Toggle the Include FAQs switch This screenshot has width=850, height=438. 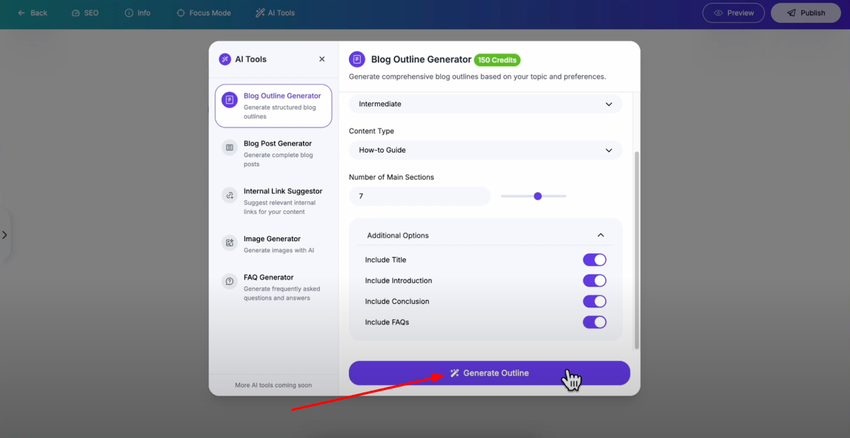[x=595, y=322]
